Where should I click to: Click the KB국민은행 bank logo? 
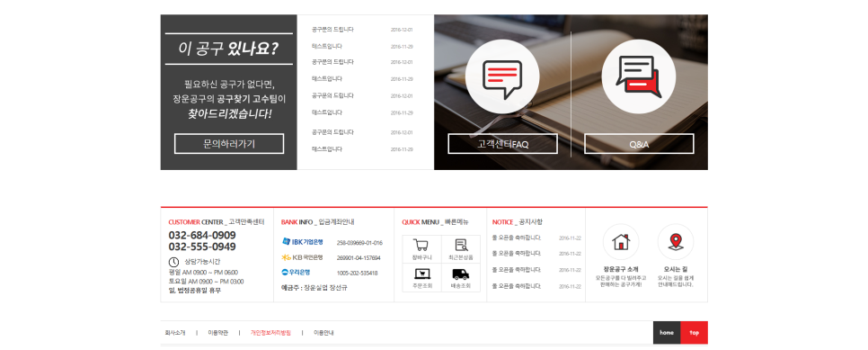(302, 257)
